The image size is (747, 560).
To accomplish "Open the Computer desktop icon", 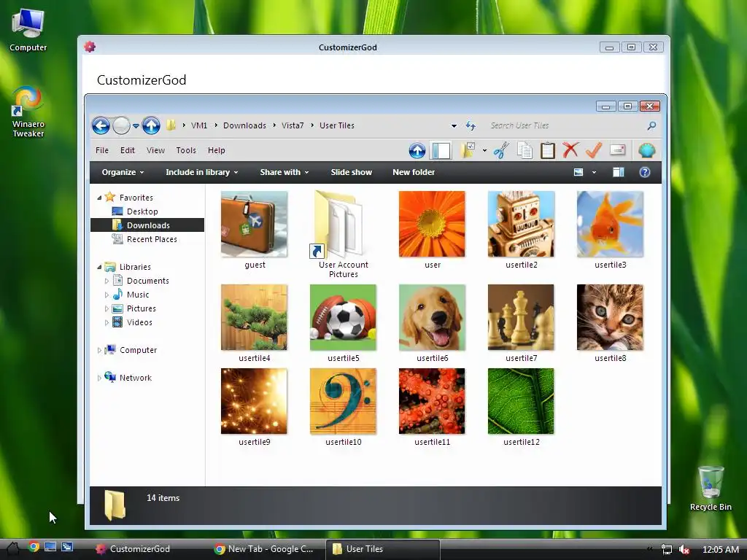I will 28,31.
